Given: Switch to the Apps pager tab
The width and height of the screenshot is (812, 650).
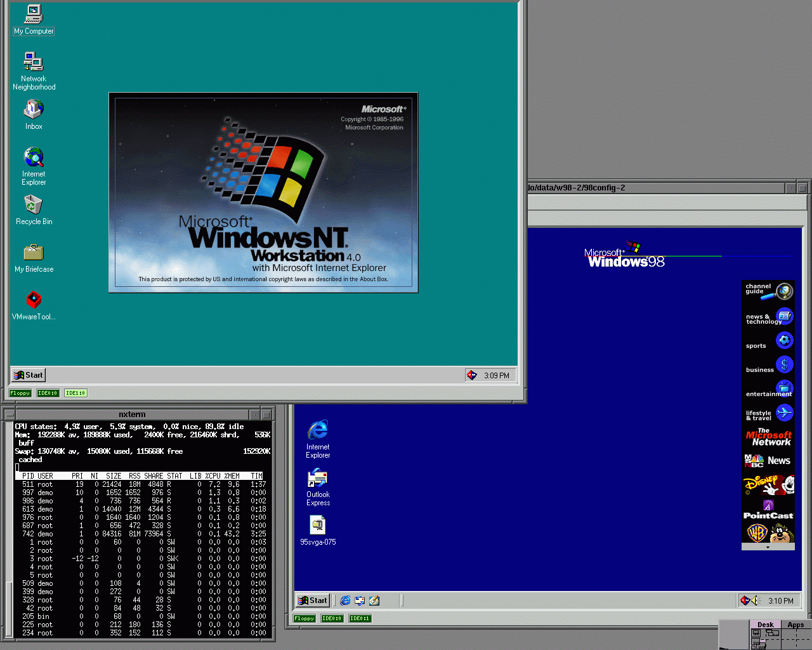Looking at the screenshot, I should (x=796, y=625).
